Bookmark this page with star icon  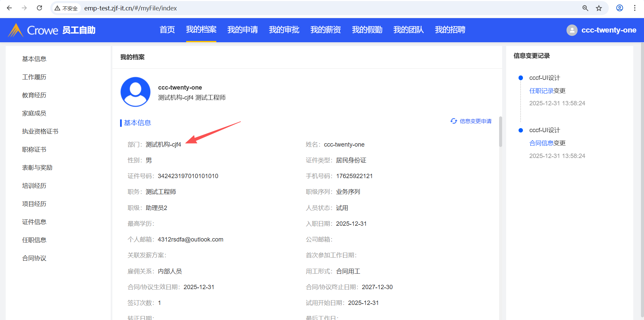pos(599,8)
